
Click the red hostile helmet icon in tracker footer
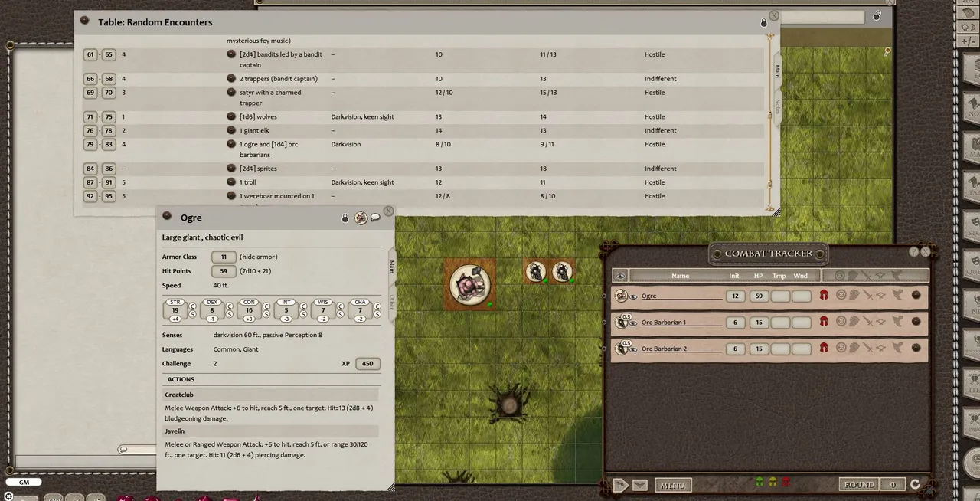coord(786,482)
